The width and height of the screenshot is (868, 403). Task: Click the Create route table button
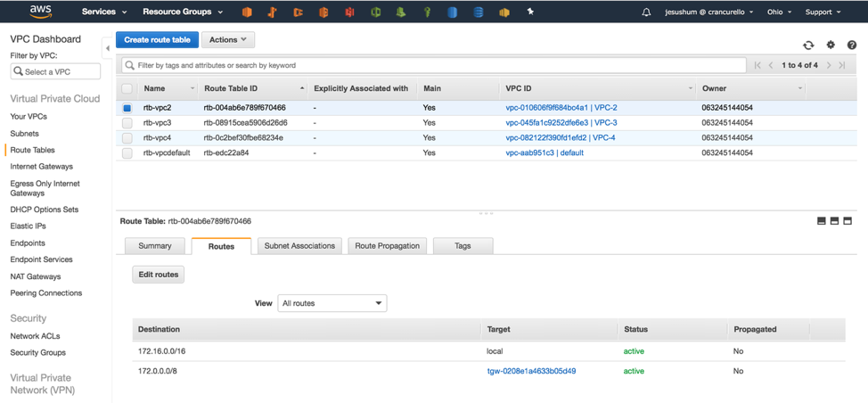tap(157, 40)
